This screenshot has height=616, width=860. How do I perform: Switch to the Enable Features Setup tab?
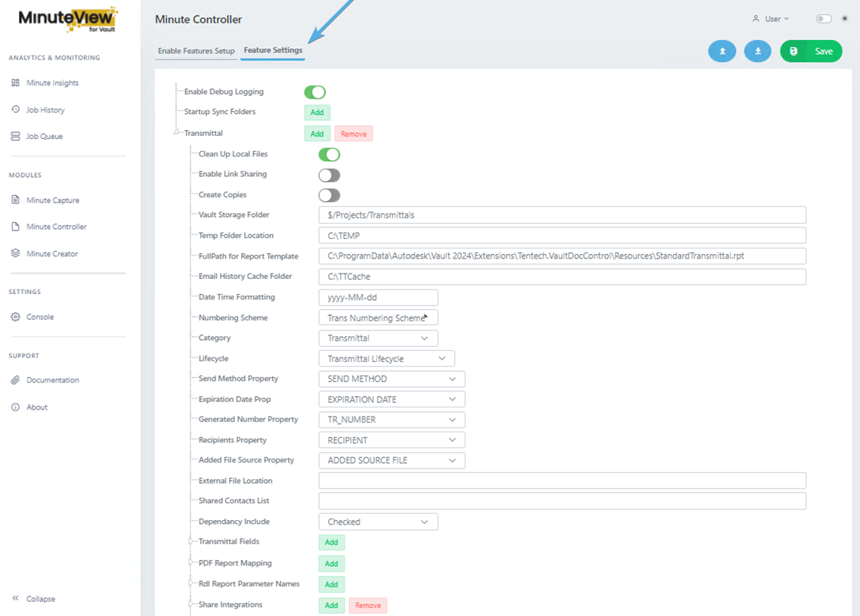click(x=196, y=51)
